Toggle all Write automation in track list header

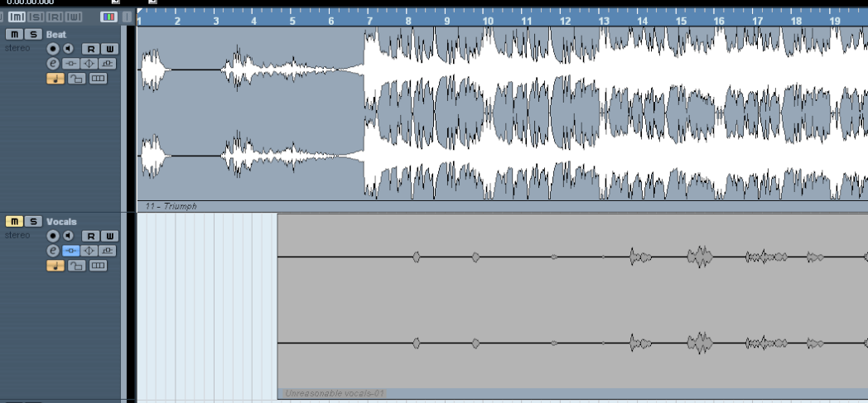click(73, 17)
